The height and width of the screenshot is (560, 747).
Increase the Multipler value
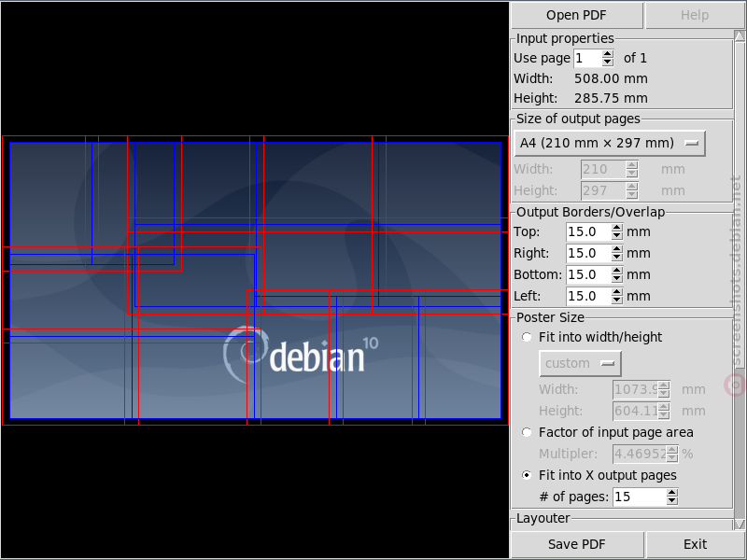pyautogui.click(x=672, y=450)
